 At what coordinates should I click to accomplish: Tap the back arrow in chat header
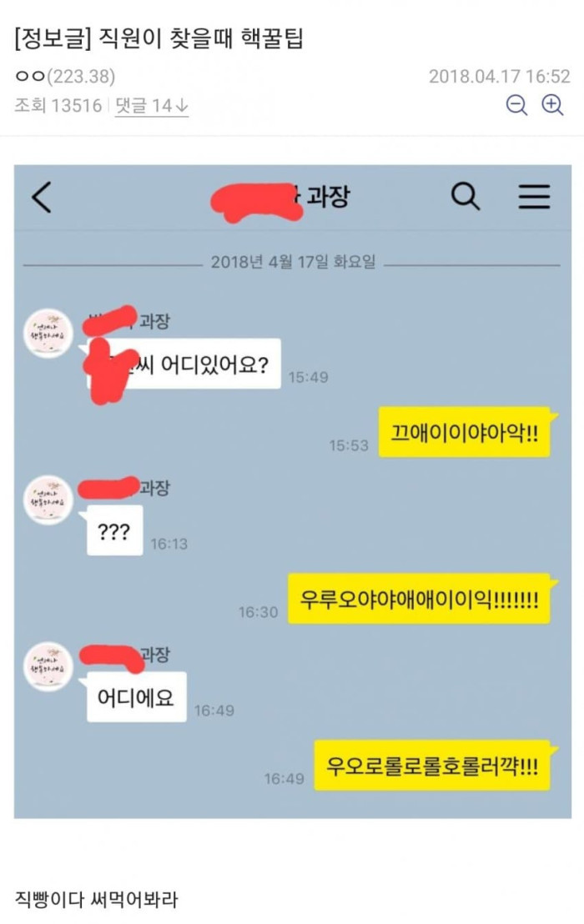point(42,197)
